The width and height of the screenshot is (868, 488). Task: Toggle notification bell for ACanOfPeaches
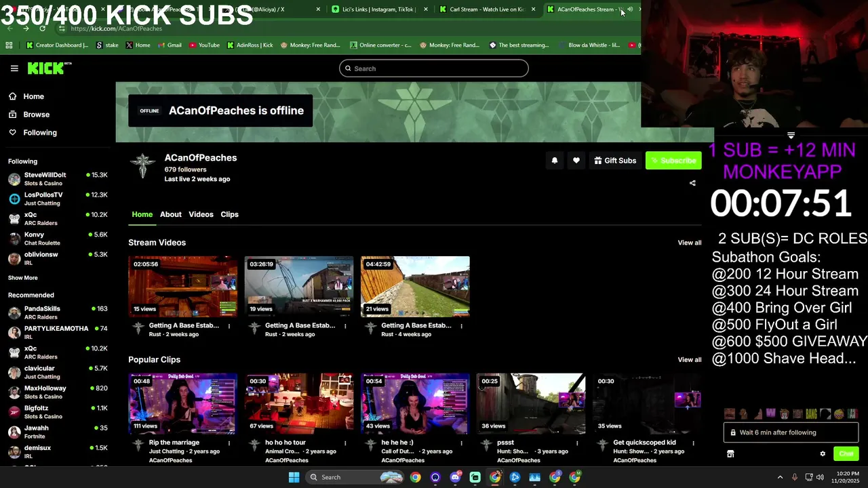[x=555, y=161]
